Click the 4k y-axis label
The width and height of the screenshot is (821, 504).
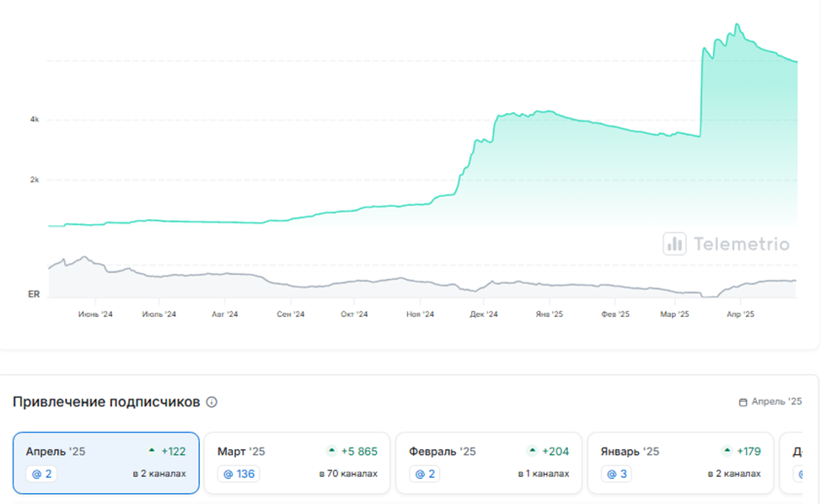click(35, 120)
